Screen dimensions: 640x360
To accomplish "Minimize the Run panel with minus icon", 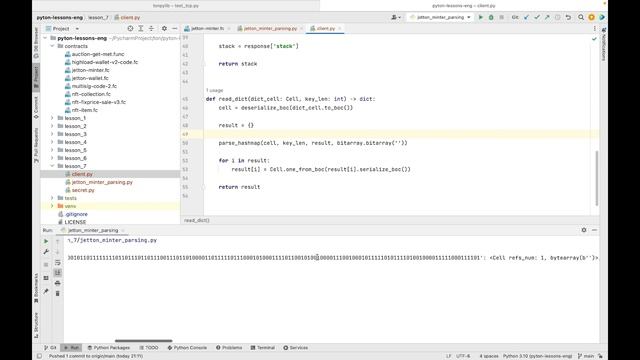I will pyautogui.click(x=594, y=230).
